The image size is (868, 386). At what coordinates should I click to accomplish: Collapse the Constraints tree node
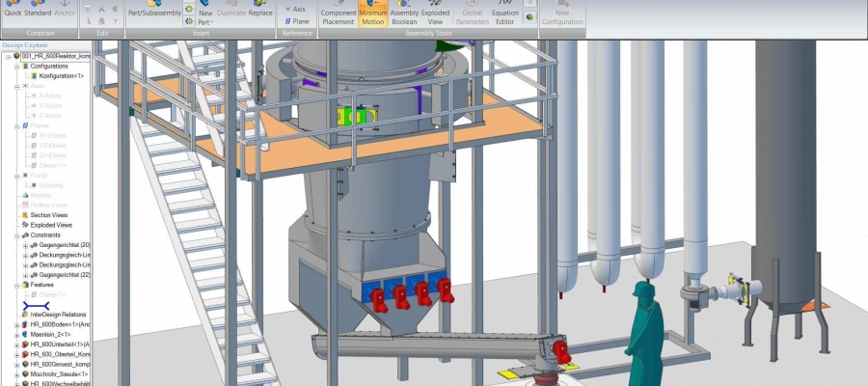(16, 235)
